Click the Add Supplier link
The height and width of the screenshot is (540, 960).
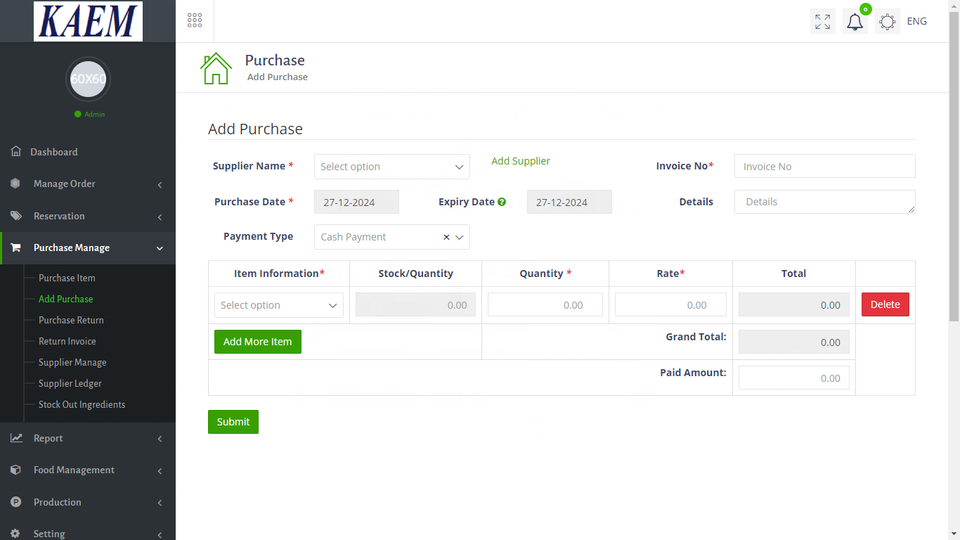tap(520, 161)
